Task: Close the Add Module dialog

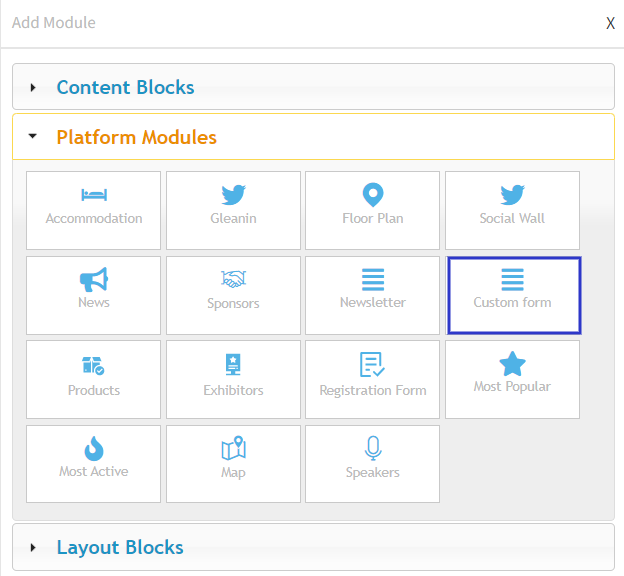Action: pyautogui.click(x=610, y=23)
